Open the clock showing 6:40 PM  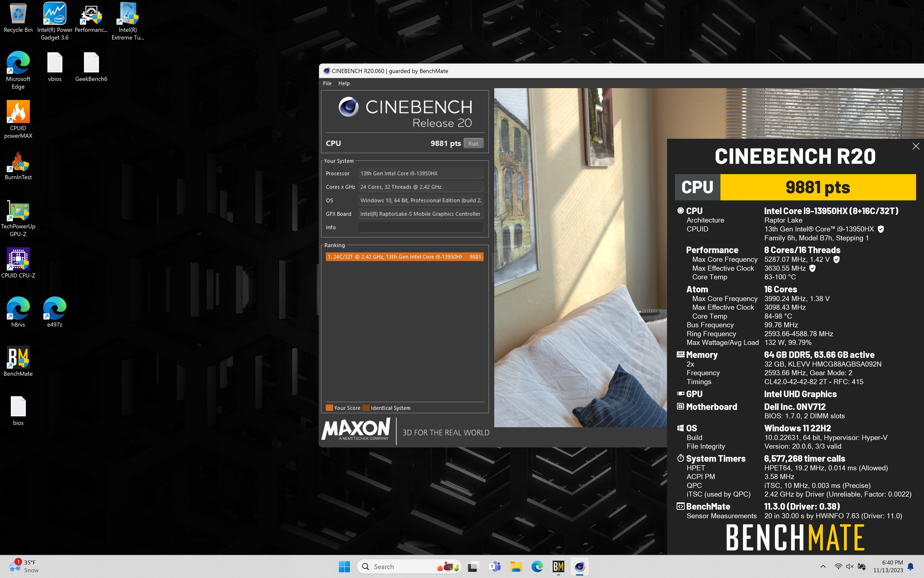click(x=888, y=566)
